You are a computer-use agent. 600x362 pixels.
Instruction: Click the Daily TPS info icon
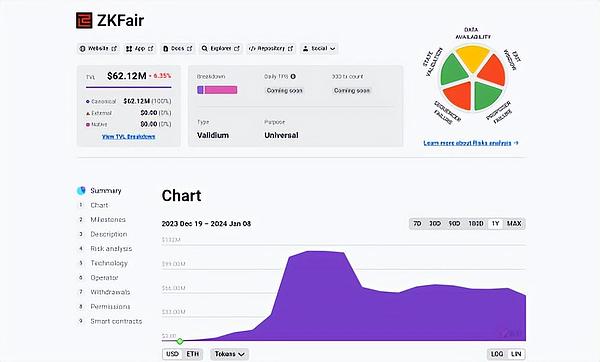[x=293, y=77]
